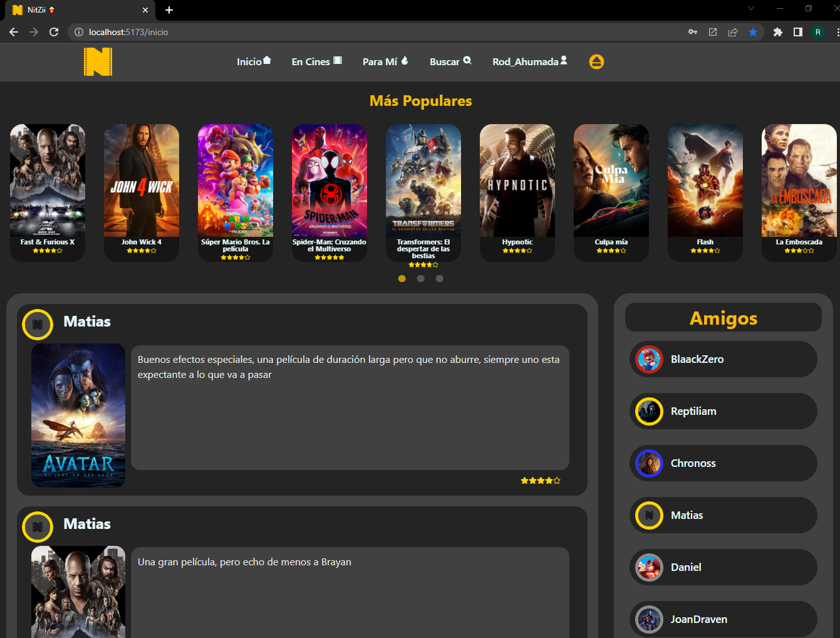Open the Buscar search page
The height and width of the screenshot is (638, 840).
pos(450,61)
